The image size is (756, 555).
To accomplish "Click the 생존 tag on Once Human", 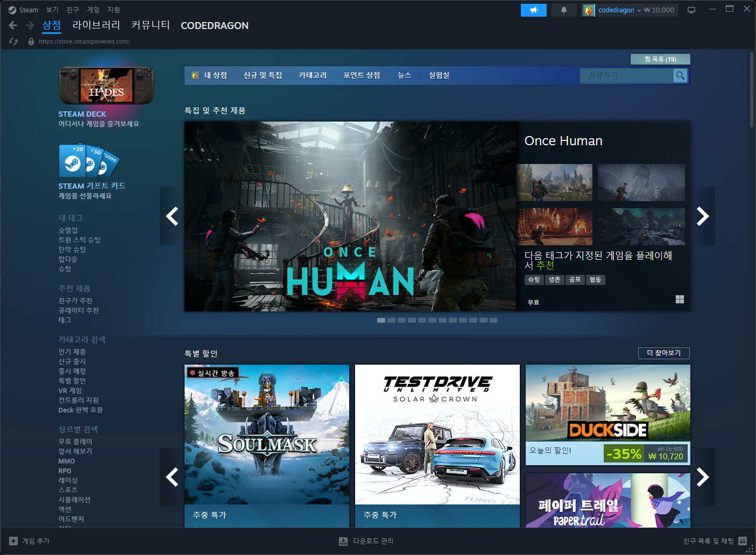I will [x=554, y=280].
